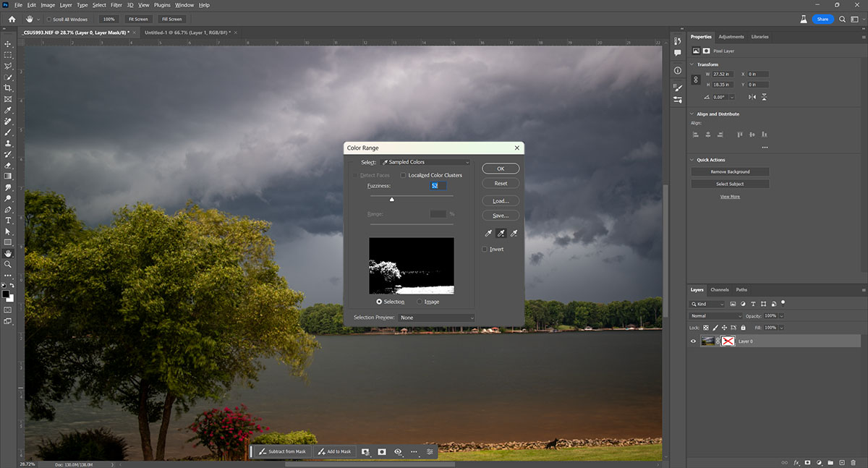Viewport: 868px width, 468px height.
Task: Open the Add layer mask icon in Layers panel
Action: 809,462
